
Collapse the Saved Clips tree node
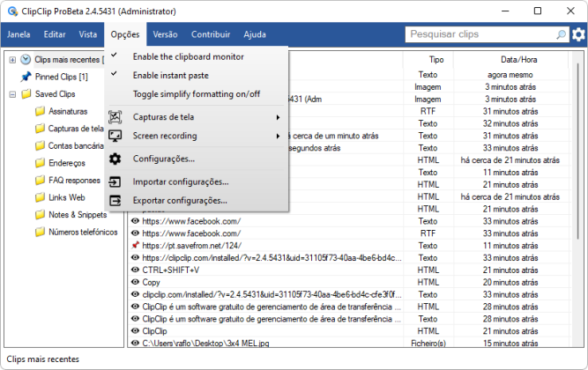point(12,94)
